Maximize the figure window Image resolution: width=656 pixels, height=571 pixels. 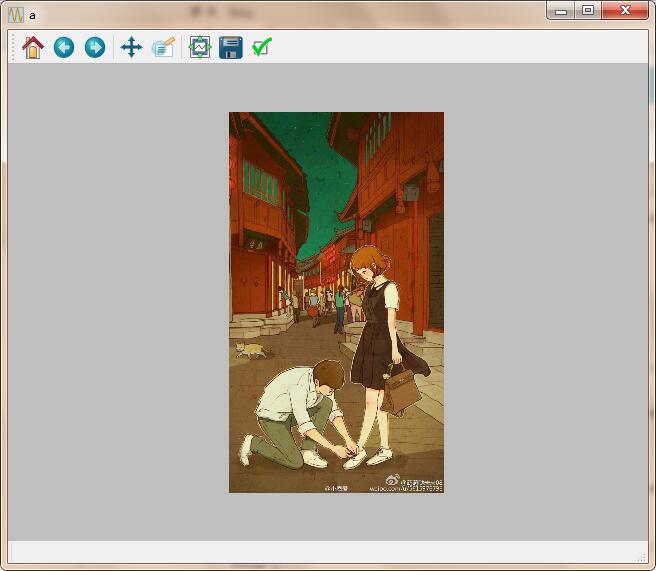588,10
